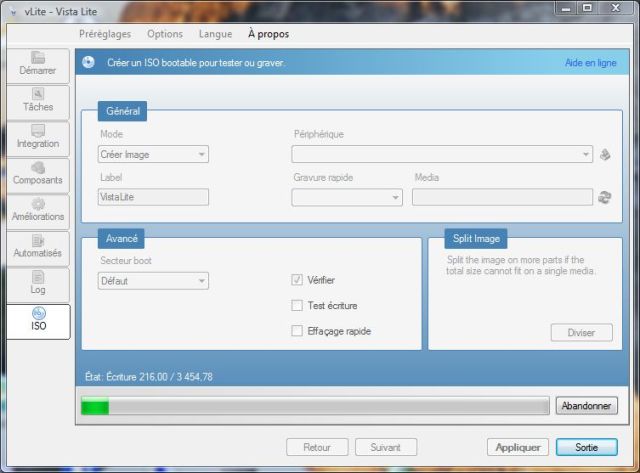Viewport: 640px width, 473px height.
Task: Open the Préréglages menu
Action: [105, 34]
